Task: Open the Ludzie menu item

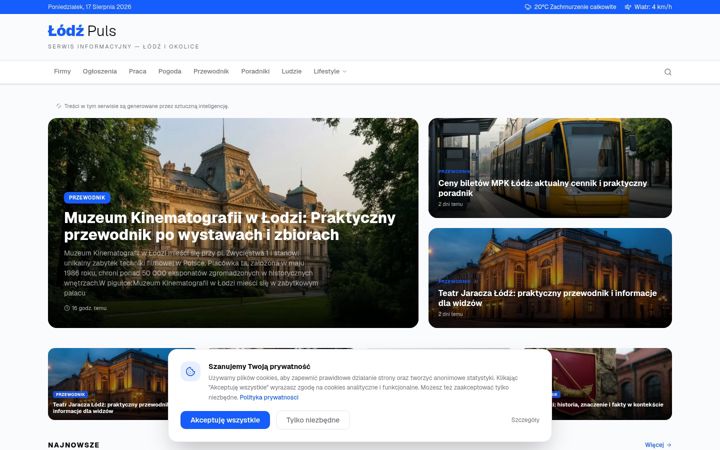Action: [x=292, y=71]
